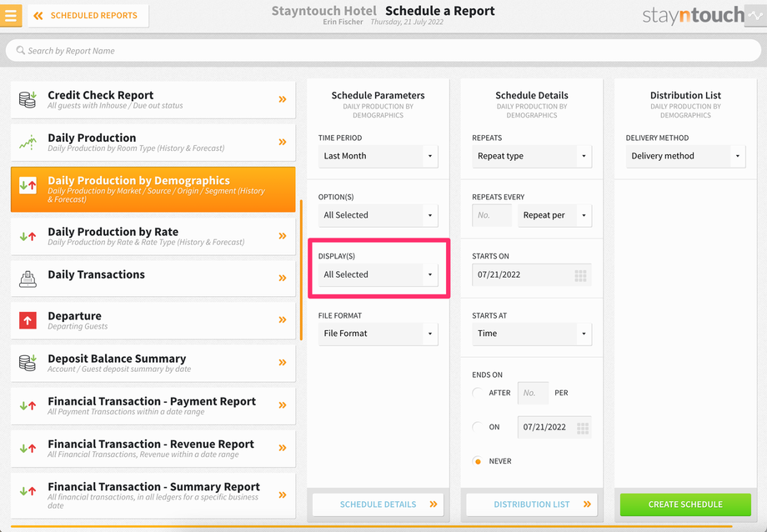Click the chevron on Credit Check Report row
Viewport: 767px width, 532px height.
(x=283, y=99)
